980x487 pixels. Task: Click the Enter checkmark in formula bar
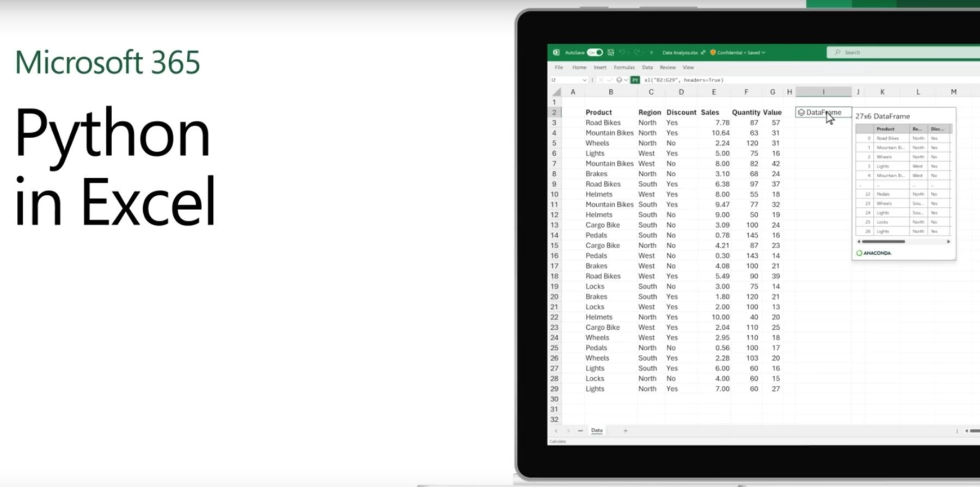pyautogui.click(x=610, y=80)
